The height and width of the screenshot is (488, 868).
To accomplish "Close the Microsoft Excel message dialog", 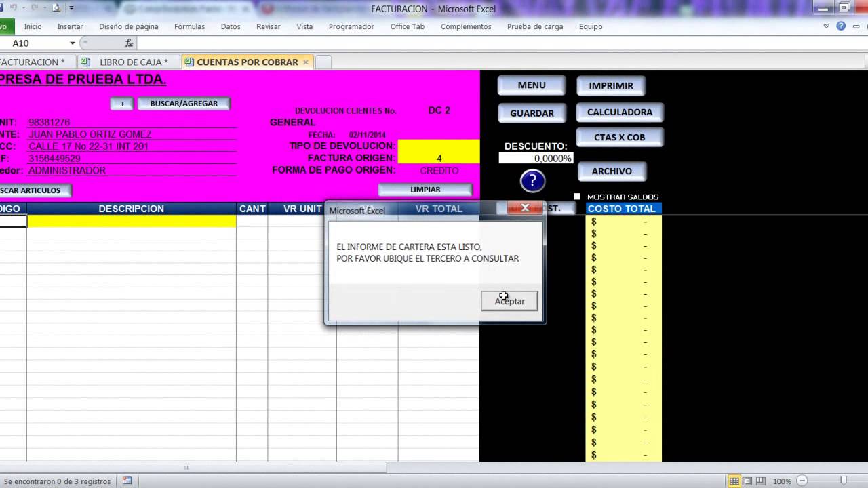I will [x=525, y=208].
